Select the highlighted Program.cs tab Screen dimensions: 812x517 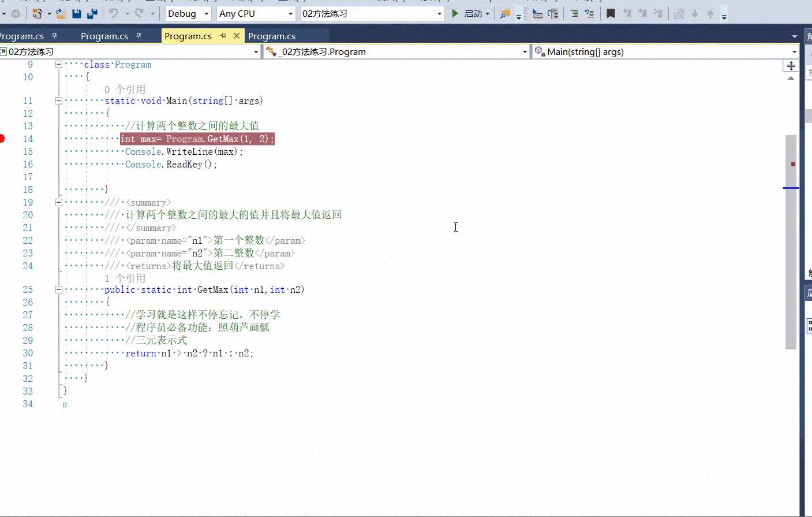point(188,36)
